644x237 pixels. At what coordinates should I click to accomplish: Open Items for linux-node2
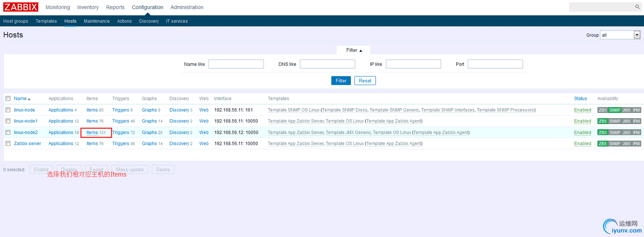click(92, 132)
